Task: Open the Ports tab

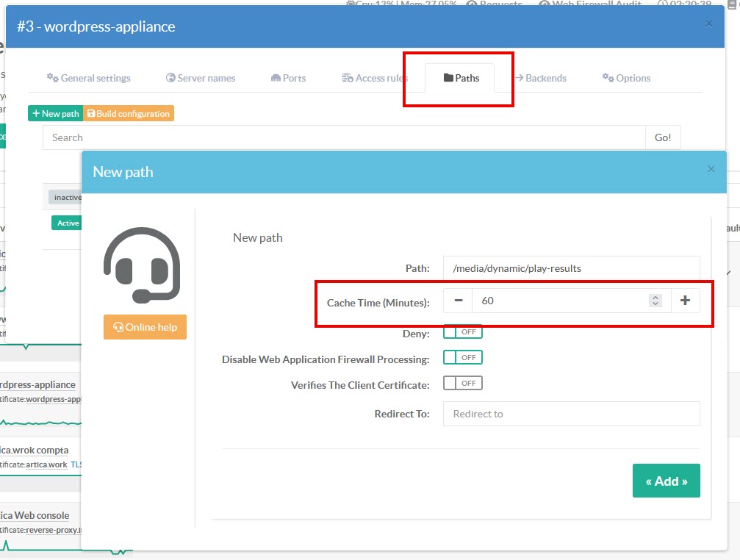Action: (x=288, y=78)
